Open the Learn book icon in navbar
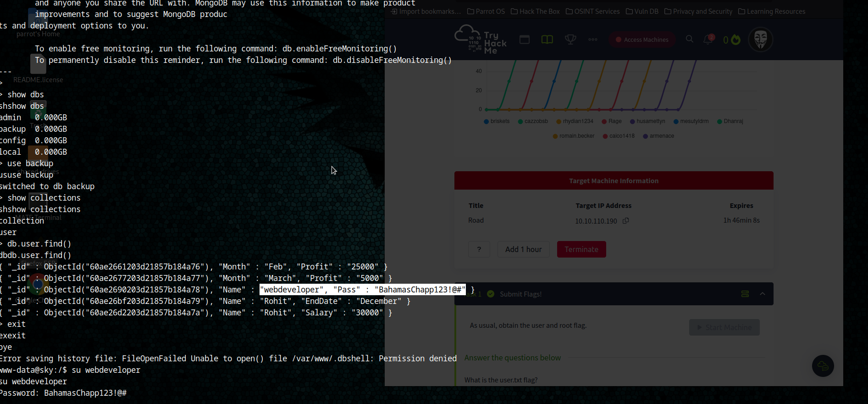This screenshot has height=404, width=868. (547, 39)
